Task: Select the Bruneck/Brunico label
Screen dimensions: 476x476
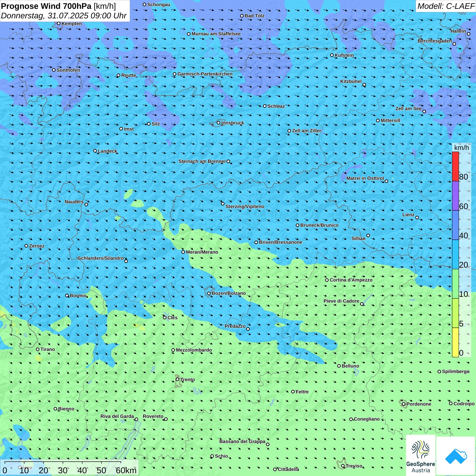Action: (x=319, y=225)
